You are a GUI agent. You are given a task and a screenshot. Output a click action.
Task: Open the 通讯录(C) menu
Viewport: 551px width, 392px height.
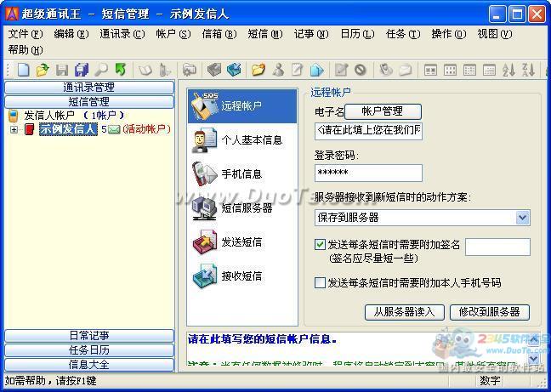pos(122,34)
